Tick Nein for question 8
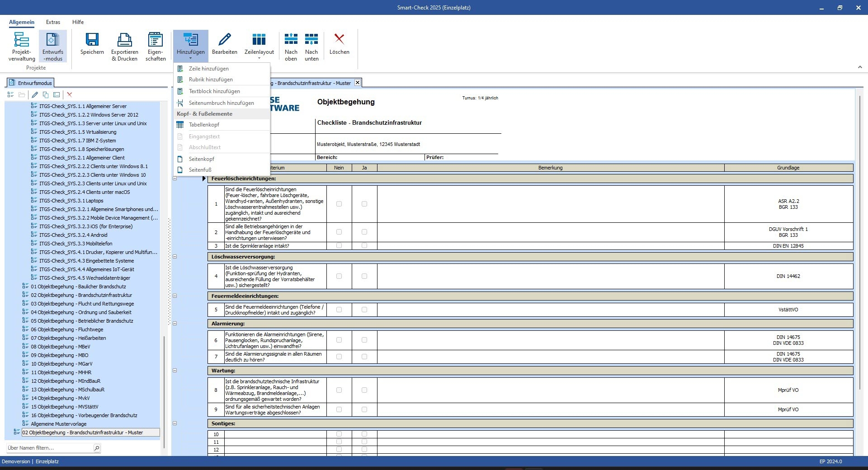 339,390
